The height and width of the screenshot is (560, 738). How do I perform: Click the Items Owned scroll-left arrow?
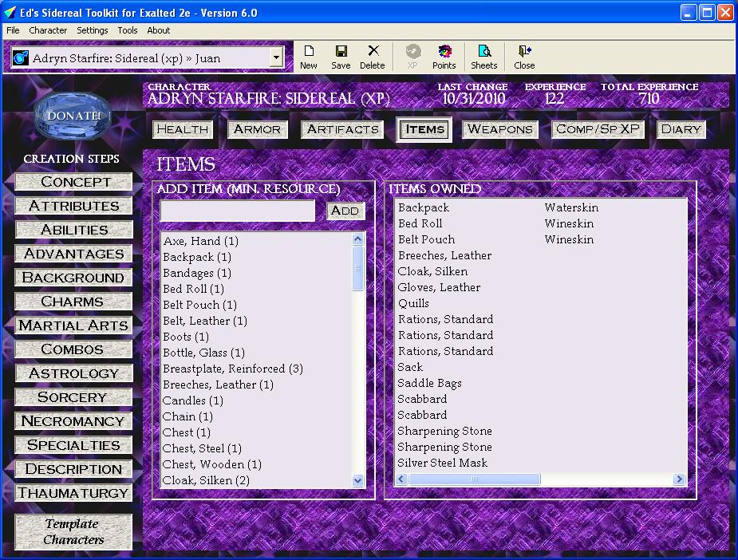[401, 479]
